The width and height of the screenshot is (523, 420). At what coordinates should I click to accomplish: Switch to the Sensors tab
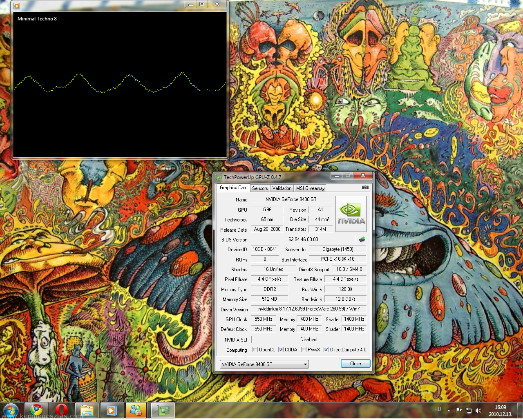(x=260, y=188)
